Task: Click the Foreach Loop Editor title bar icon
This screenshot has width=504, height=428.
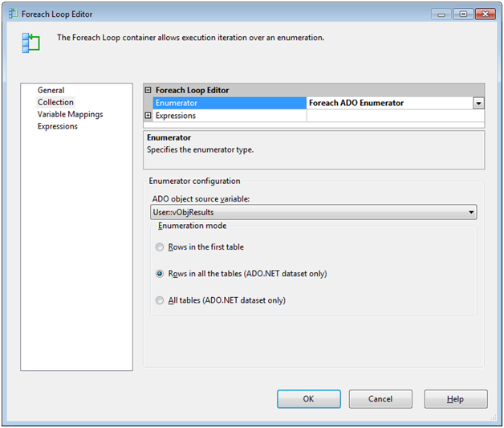Action: [x=11, y=14]
